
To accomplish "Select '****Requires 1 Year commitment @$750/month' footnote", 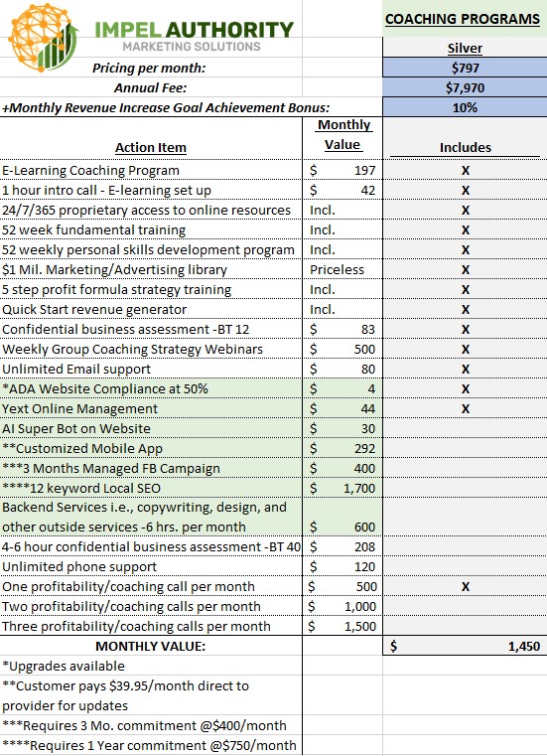I will point(149,745).
